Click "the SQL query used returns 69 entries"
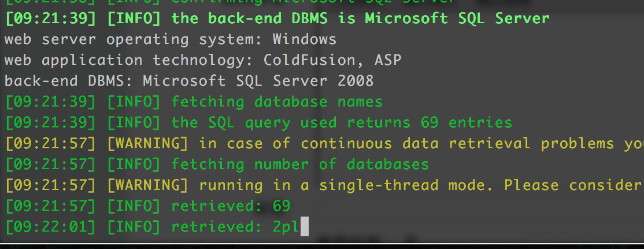This screenshot has width=644, height=249. click(342, 123)
